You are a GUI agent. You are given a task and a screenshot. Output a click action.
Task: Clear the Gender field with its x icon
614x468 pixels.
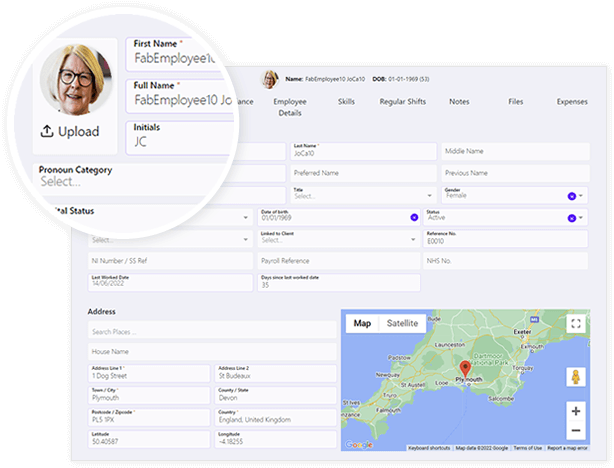click(x=571, y=196)
